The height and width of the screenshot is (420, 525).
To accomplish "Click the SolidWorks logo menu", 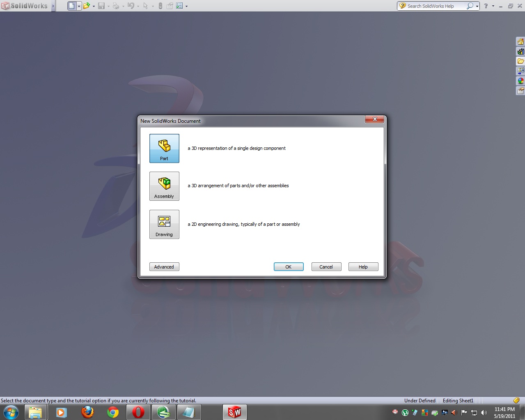I will [x=25, y=6].
